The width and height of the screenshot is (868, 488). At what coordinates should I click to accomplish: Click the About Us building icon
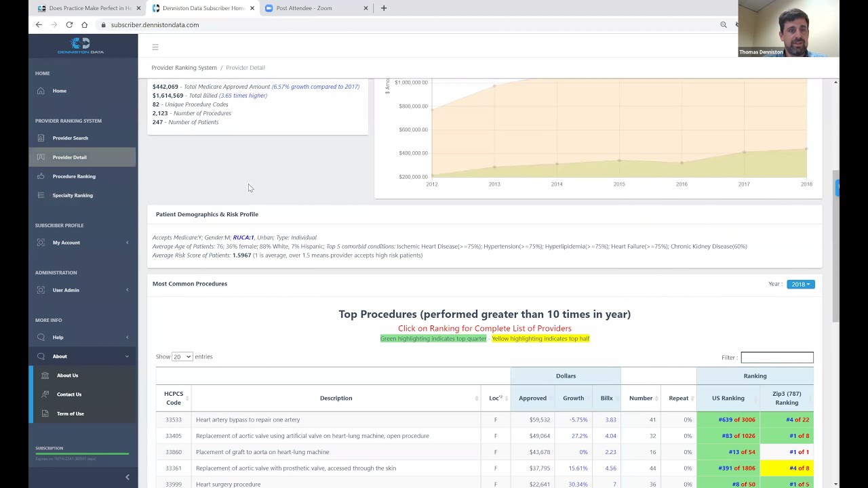click(x=45, y=375)
